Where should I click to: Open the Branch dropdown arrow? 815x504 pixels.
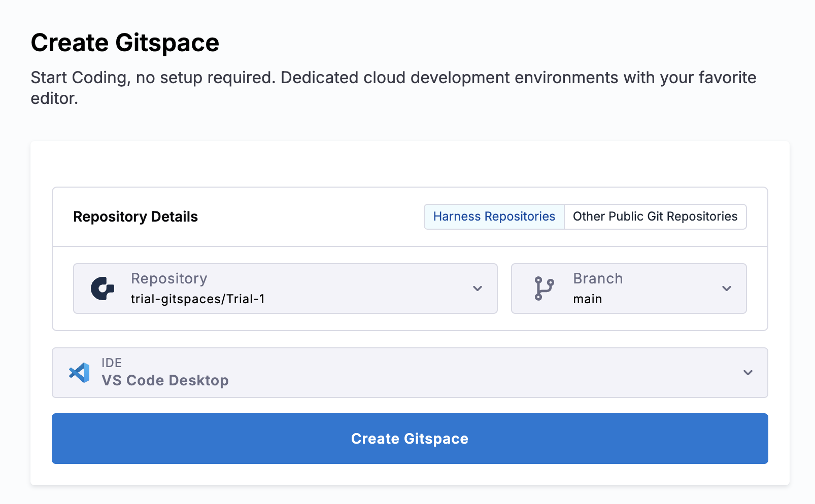(x=726, y=289)
